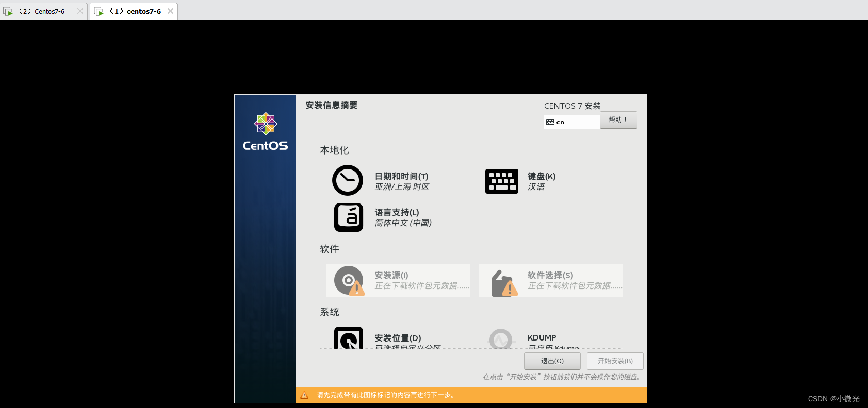Open 日期和时间(T) settings label
The width and height of the screenshot is (868, 408).
402,176
